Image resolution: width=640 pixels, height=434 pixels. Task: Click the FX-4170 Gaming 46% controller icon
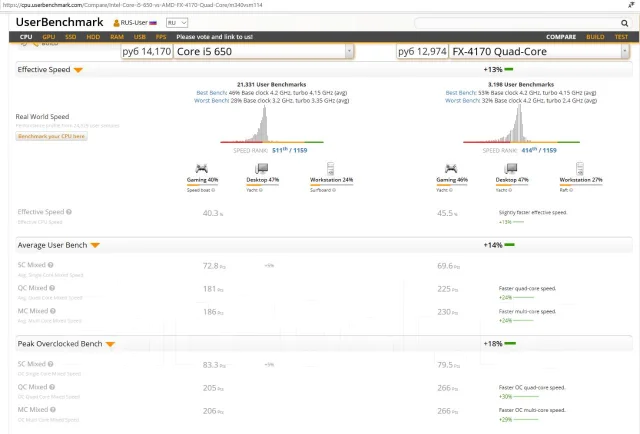point(451,168)
